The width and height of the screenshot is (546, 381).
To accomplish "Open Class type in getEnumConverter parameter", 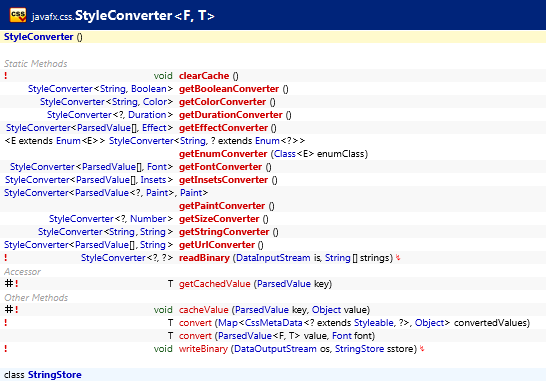I will [x=285, y=154].
